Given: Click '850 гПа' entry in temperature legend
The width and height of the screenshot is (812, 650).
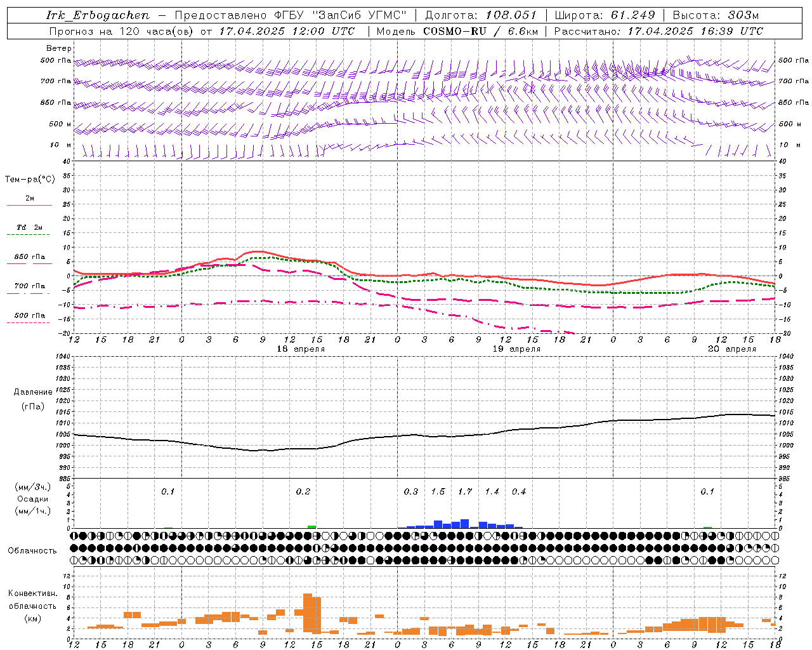Looking at the screenshot, I should click(30, 257).
